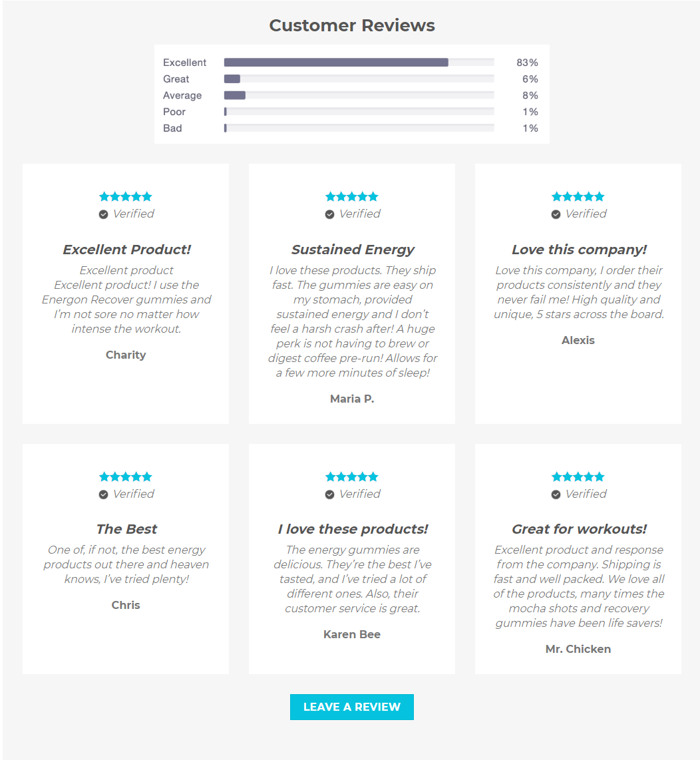This screenshot has height=760, width=700.
Task: Click the Bad rating label
Action: coord(172,128)
